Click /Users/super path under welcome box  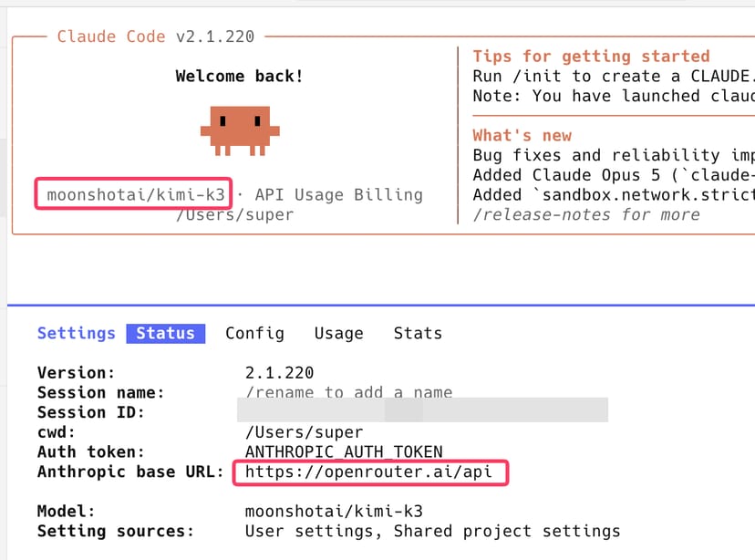point(235,214)
